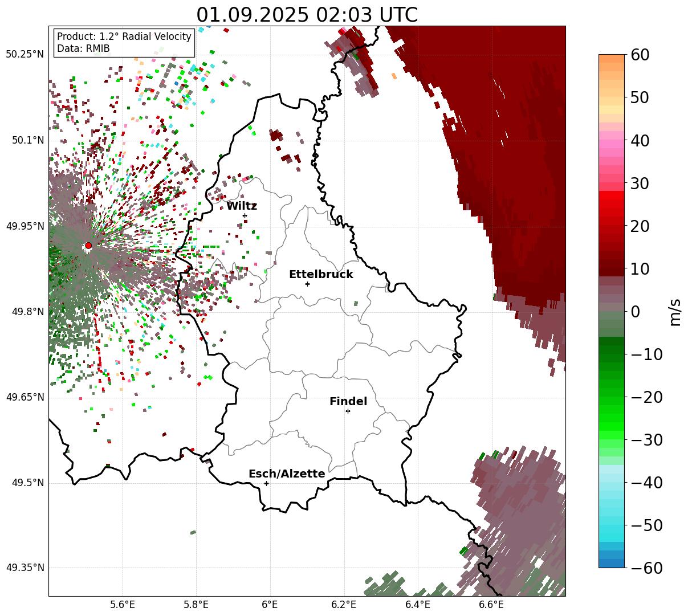Click the Product: 1.2° Radial Velocity text

click(124, 36)
